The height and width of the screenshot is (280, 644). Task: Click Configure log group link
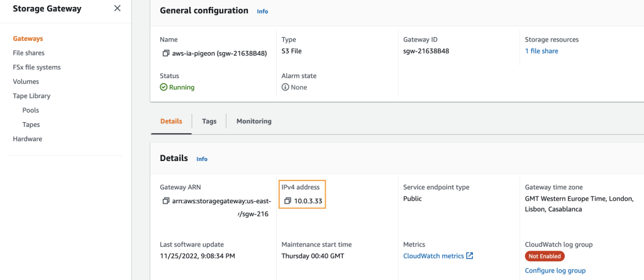click(x=555, y=271)
